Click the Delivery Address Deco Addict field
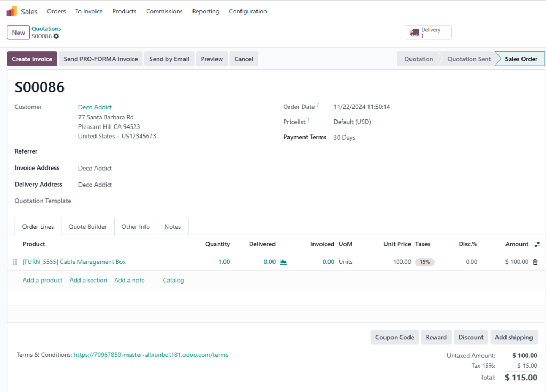The height and width of the screenshot is (392, 546). [95, 185]
